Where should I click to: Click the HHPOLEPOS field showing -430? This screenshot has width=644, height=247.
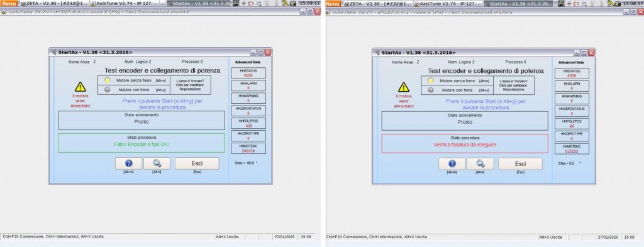[248, 123]
